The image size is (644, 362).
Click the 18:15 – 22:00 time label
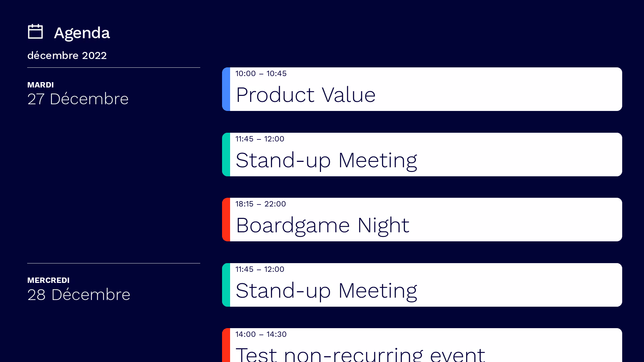tap(261, 204)
